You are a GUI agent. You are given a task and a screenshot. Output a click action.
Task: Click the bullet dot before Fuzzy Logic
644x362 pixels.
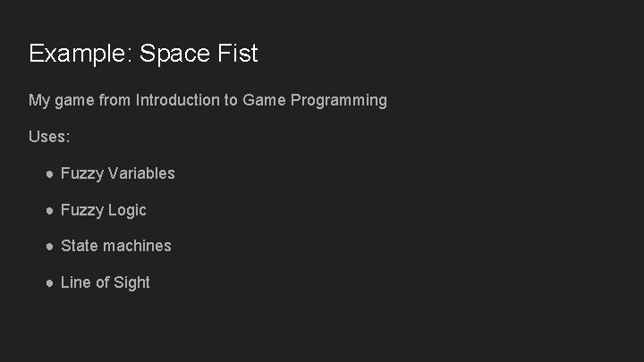[50, 210]
